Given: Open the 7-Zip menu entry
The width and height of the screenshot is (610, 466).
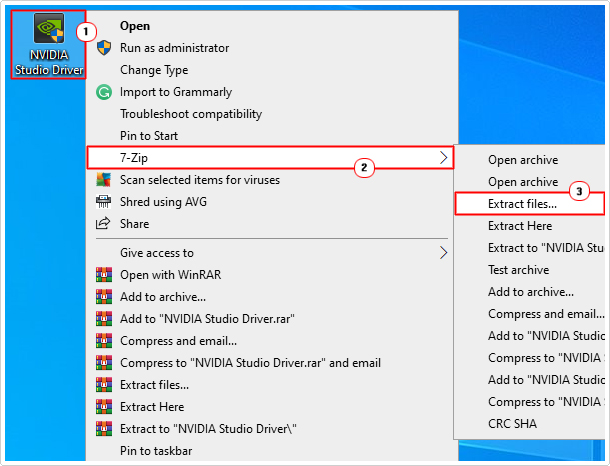Looking at the screenshot, I should tap(270, 158).
